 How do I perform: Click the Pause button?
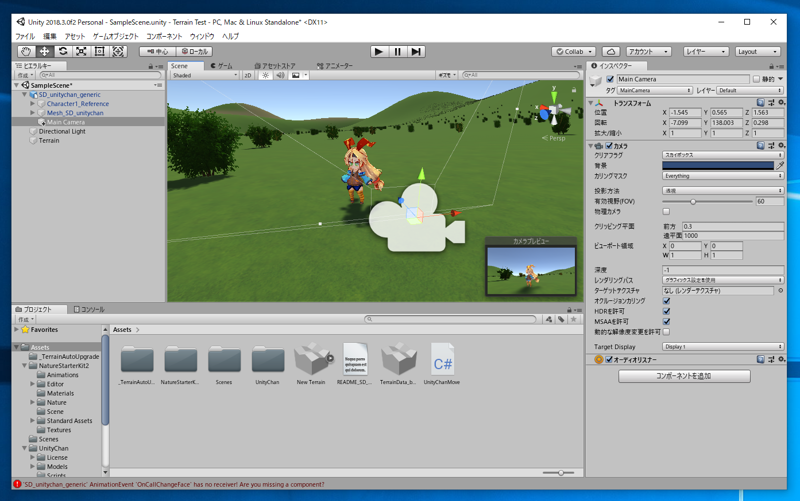click(397, 52)
